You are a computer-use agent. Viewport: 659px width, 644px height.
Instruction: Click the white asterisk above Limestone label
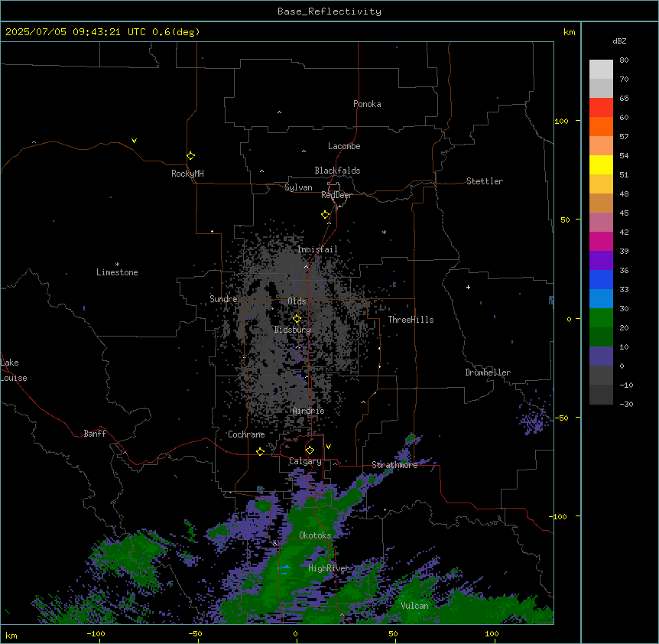[117, 265]
